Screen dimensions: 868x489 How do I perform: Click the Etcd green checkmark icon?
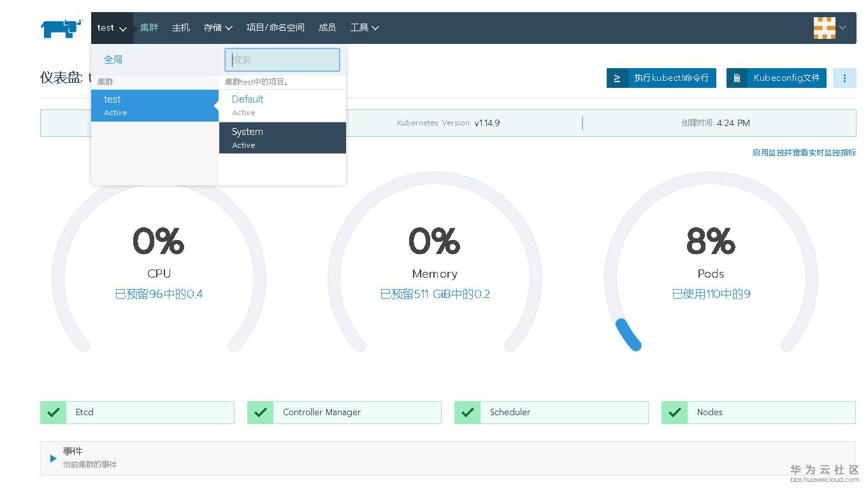pos(53,413)
